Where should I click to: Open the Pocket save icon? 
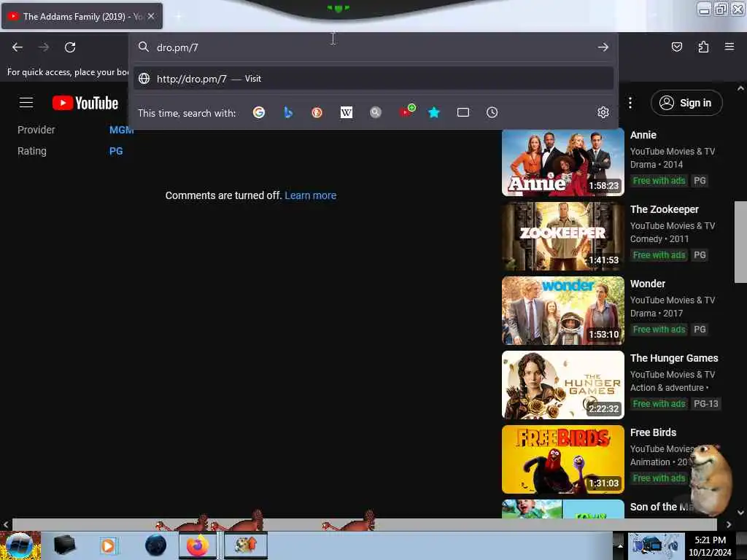pyautogui.click(x=676, y=47)
